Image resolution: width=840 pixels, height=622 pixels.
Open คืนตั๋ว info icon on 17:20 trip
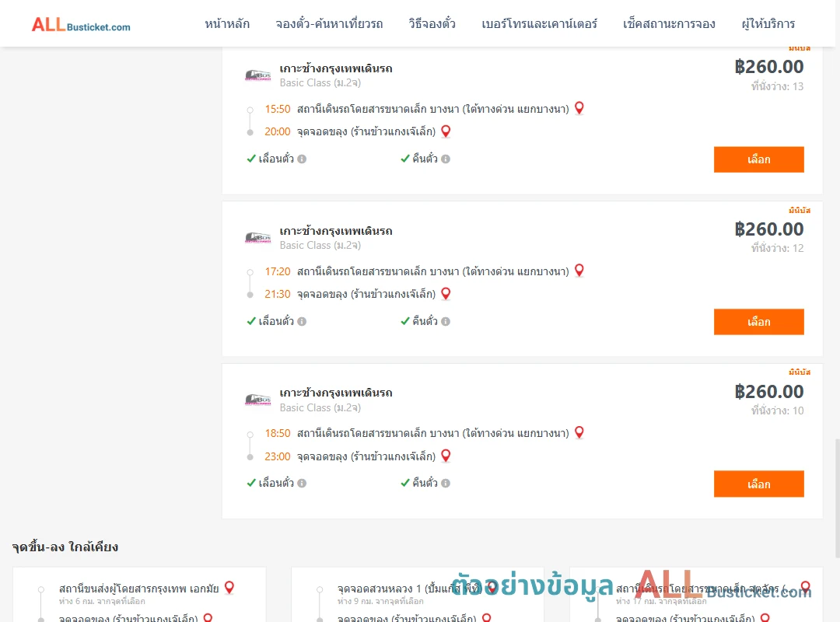[x=446, y=321]
